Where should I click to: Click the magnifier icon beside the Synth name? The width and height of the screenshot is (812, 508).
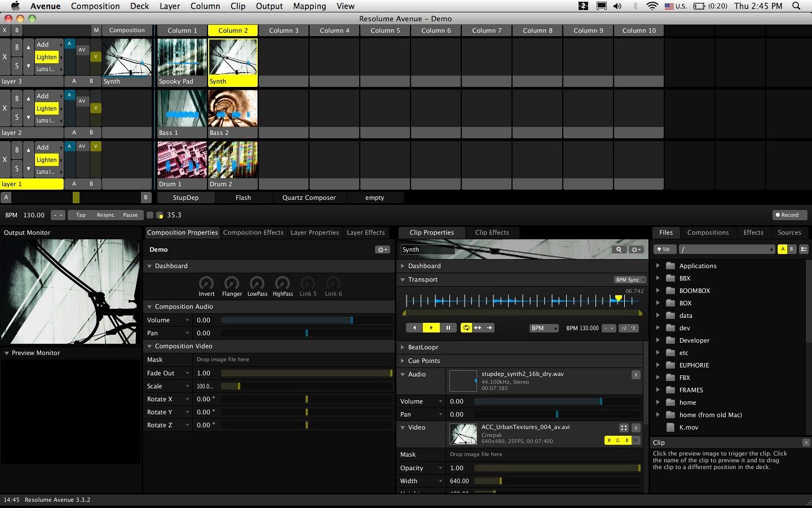[619, 249]
